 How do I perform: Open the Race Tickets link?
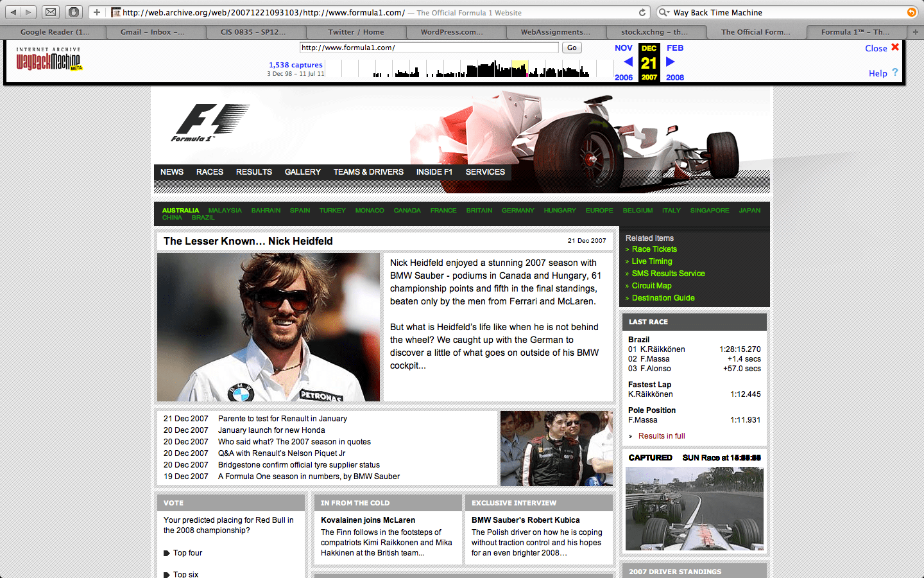654,249
